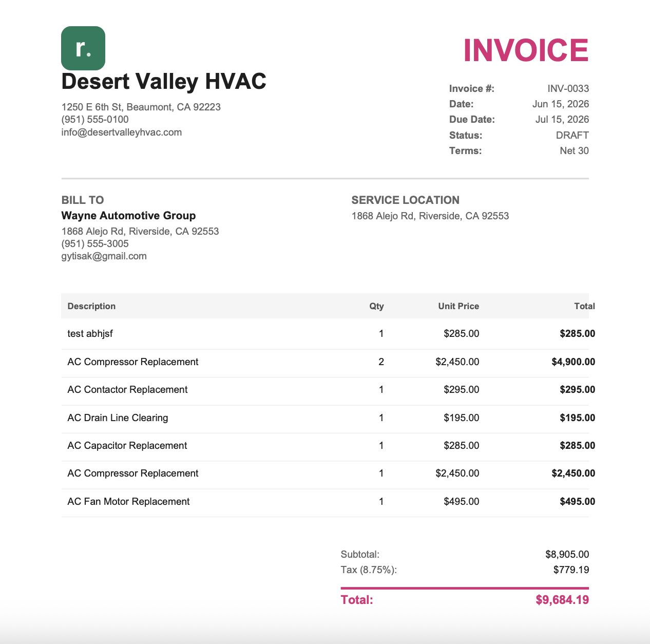This screenshot has width=650, height=644.
Task: Click the Qty column header
Action: coord(376,306)
